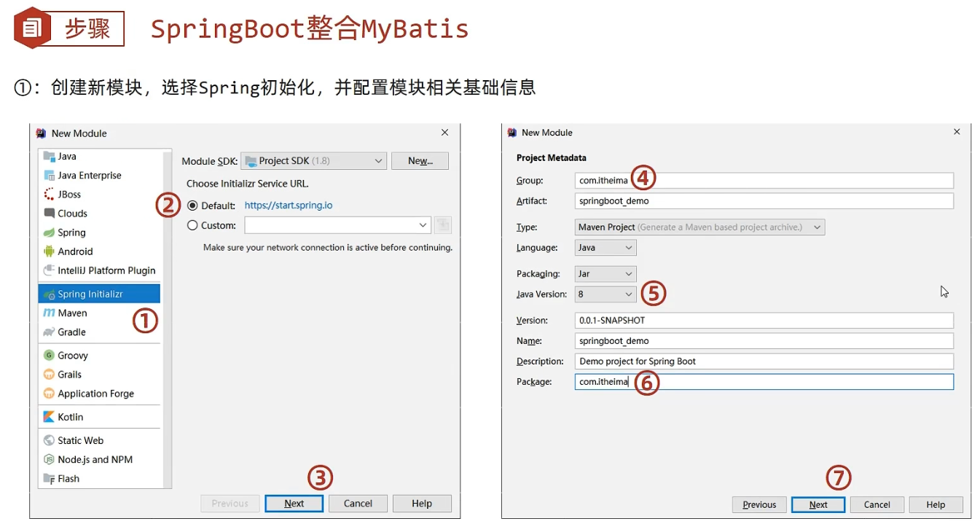Select Kotlin module type
Screen dimensions: 980x524
click(100, 416)
